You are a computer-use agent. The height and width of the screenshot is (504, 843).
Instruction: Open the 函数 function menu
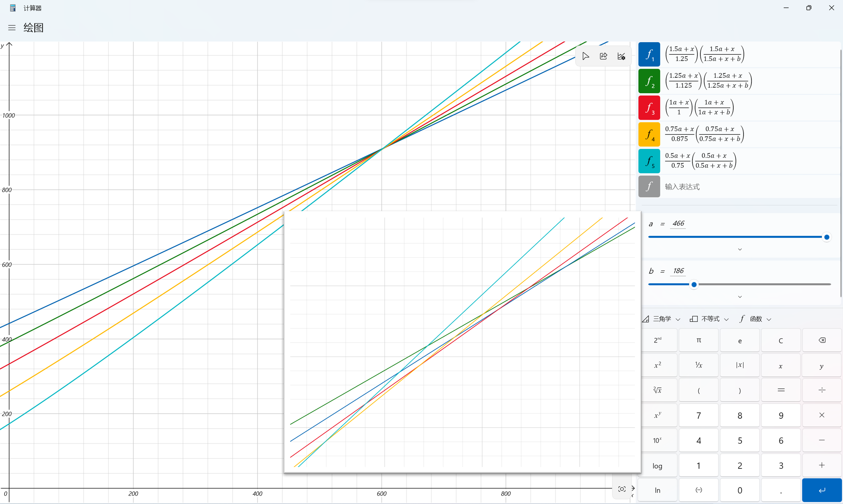[x=756, y=319]
